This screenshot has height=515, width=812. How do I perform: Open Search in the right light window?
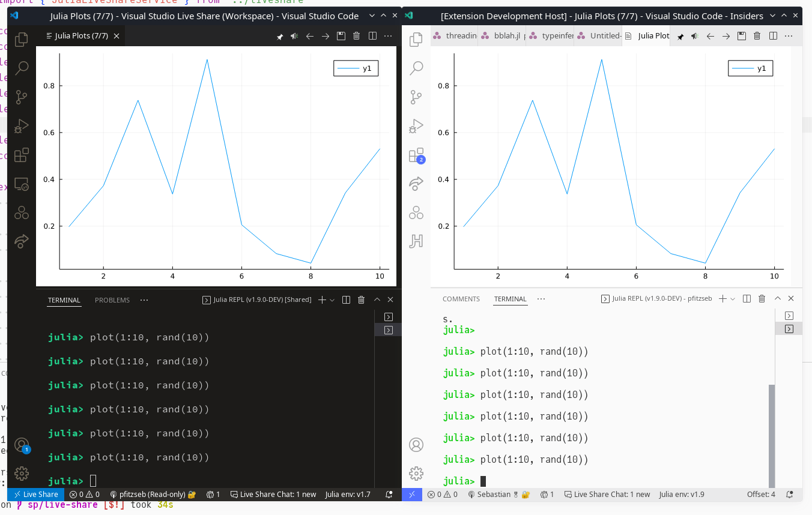coord(416,68)
